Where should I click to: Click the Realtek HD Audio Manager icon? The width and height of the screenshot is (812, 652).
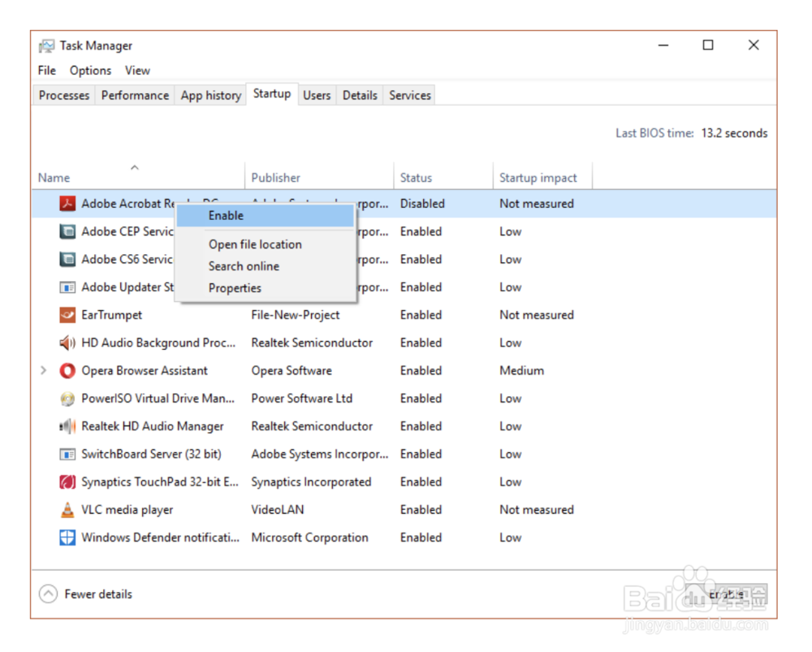point(67,426)
